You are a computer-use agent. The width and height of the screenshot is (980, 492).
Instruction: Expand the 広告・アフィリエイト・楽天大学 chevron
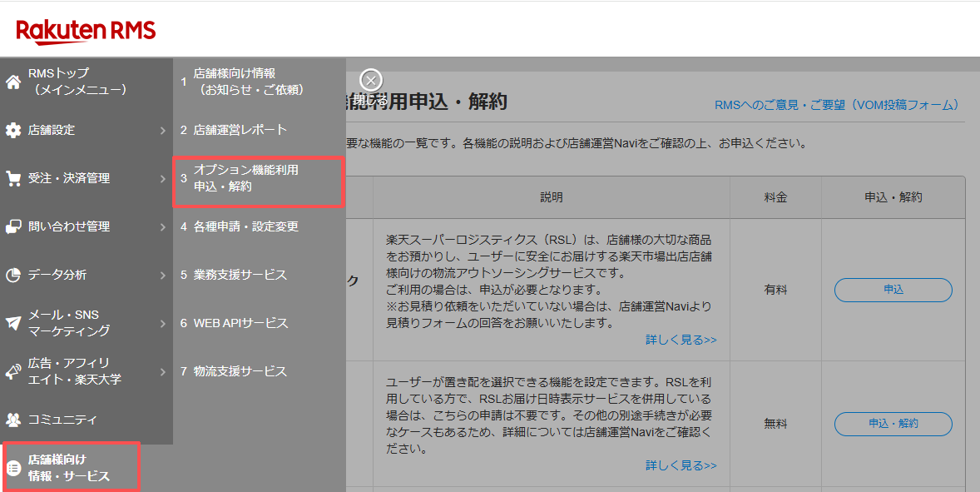[162, 371]
